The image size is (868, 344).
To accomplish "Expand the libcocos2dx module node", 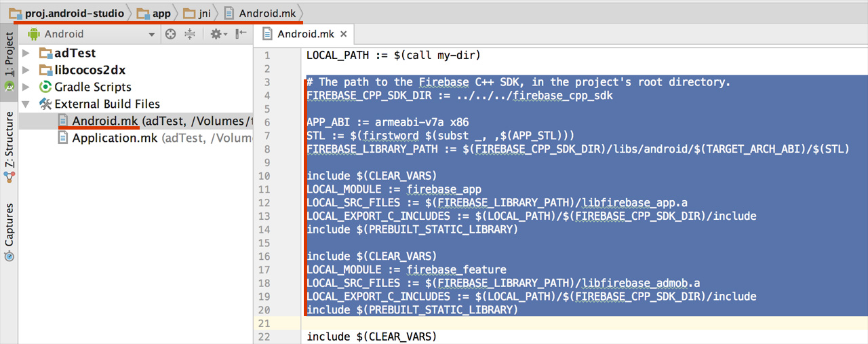I will tap(26, 70).
